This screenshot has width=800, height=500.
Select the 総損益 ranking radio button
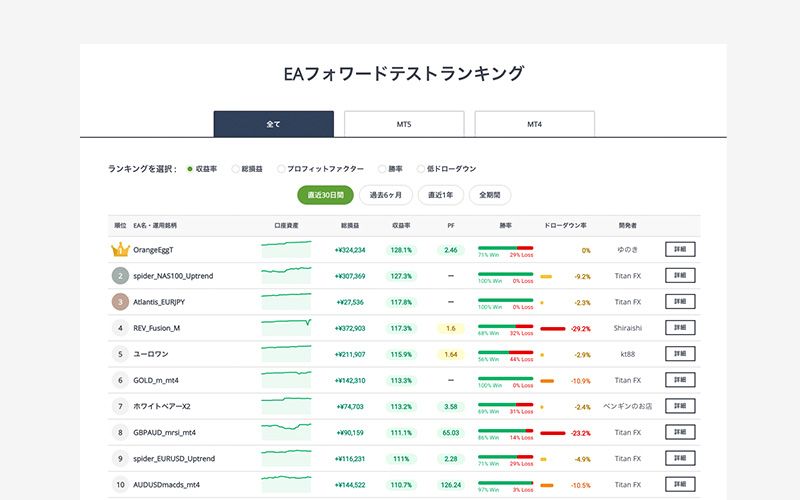tap(235, 169)
